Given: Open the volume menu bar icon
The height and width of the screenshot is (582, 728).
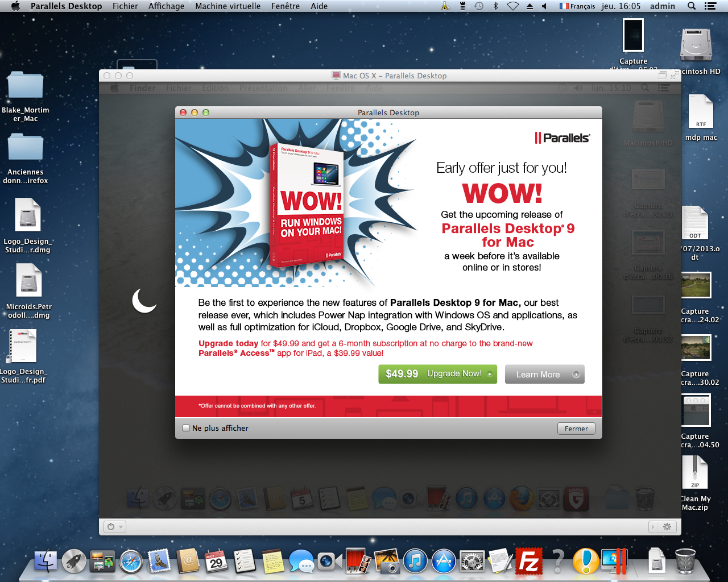Looking at the screenshot, I should click(x=544, y=6).
